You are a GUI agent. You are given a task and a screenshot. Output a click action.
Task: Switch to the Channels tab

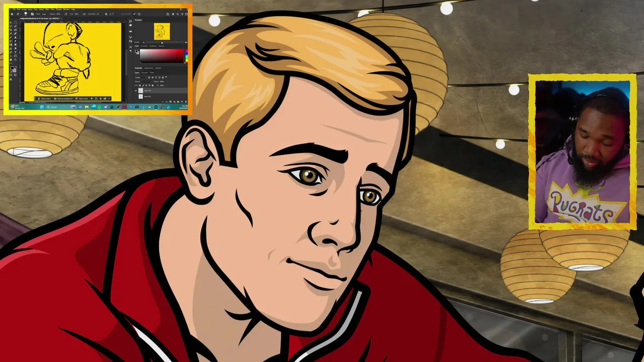click(x=144, y=73)
